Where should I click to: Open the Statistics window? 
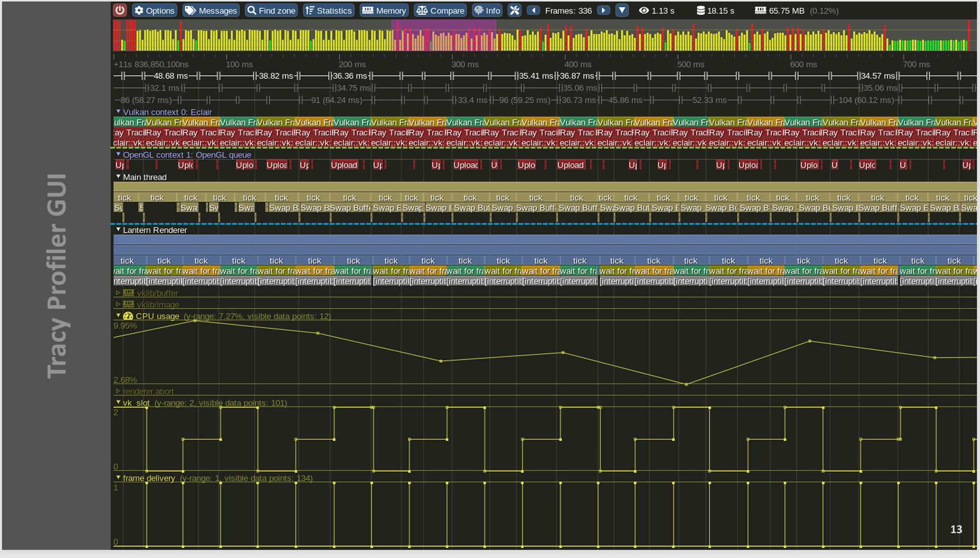(x=329, y=10)
